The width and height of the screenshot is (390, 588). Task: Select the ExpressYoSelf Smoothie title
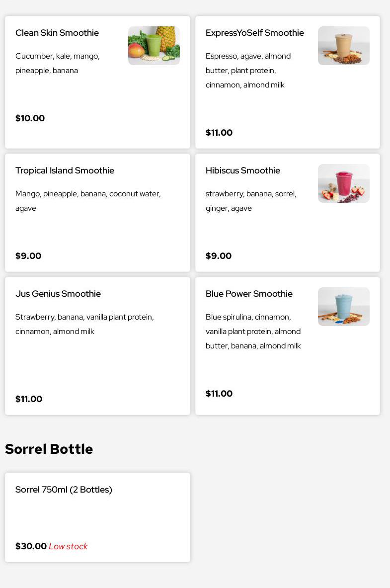click(254, 33)
